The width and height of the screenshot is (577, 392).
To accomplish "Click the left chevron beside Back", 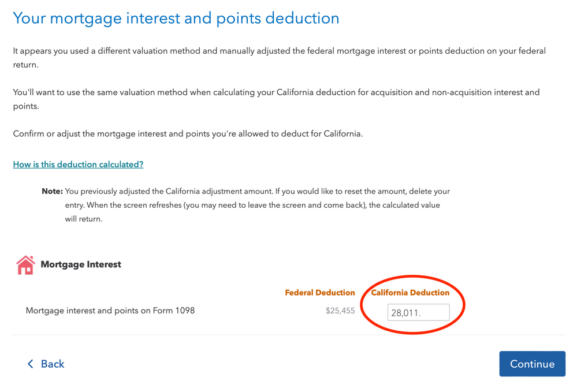I will (x=31, y=364).
